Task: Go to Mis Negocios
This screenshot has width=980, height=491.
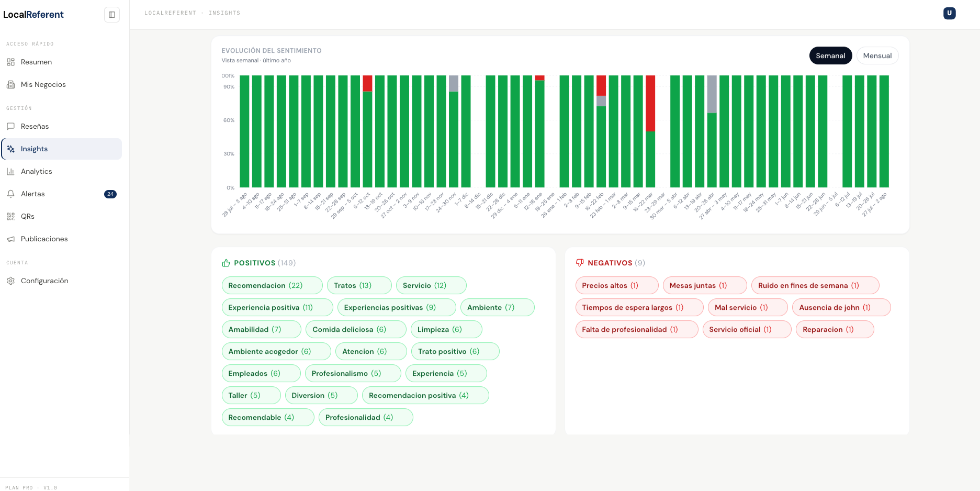Action: pos(62,84)
